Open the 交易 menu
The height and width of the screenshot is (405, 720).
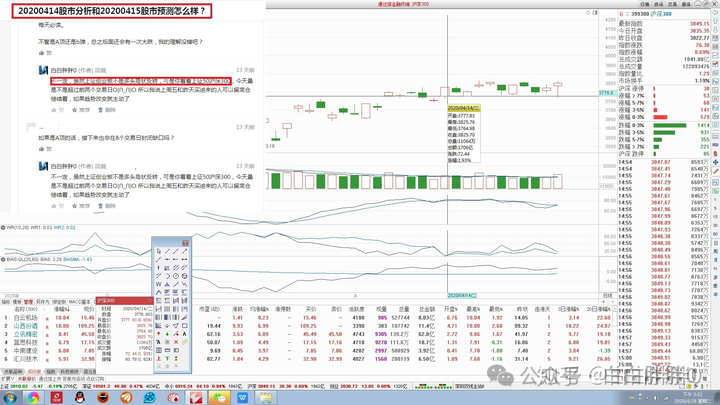673,4
